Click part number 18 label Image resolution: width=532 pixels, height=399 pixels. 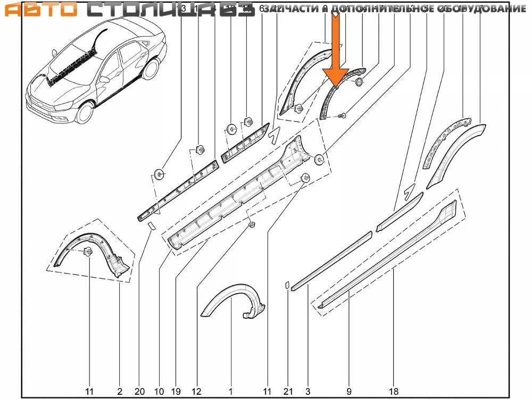click(x=393, y=392)
